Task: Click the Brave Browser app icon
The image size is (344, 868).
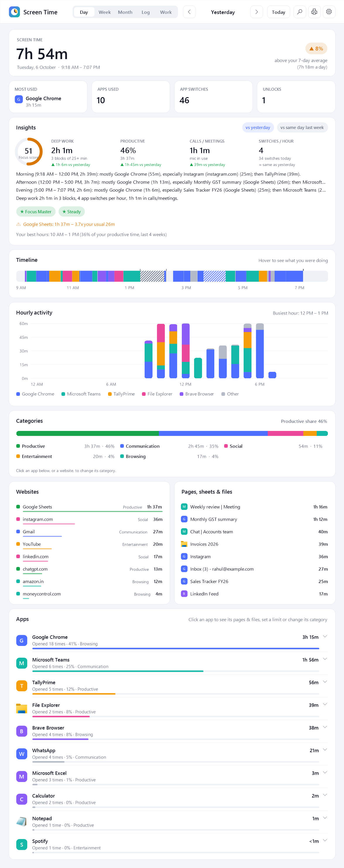Action: point(22,731)
